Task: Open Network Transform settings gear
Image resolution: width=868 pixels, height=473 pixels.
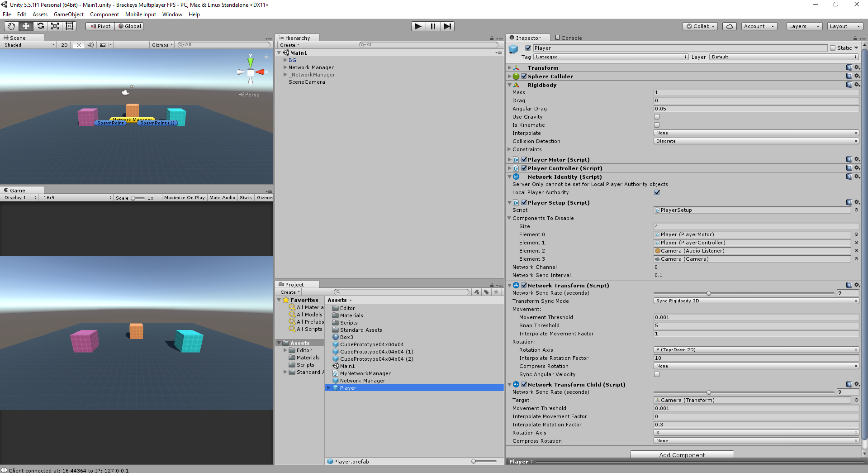Action: 857,285
